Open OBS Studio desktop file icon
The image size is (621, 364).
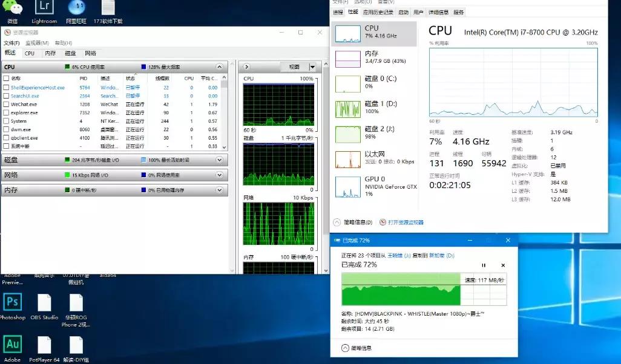[x=44, y=303]
